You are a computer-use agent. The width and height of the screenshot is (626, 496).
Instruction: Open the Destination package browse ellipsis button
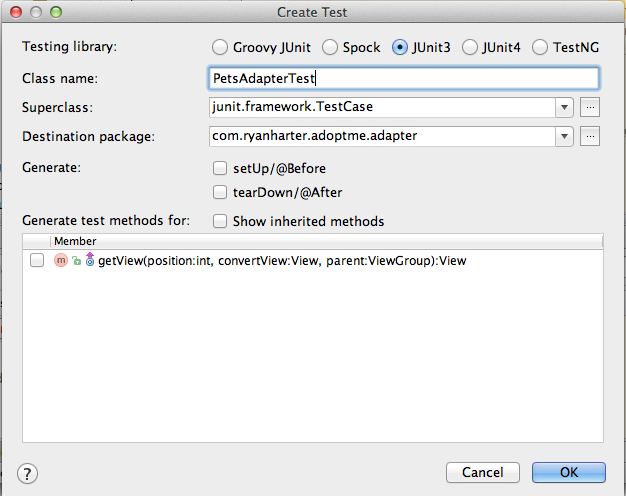point(590,136)
